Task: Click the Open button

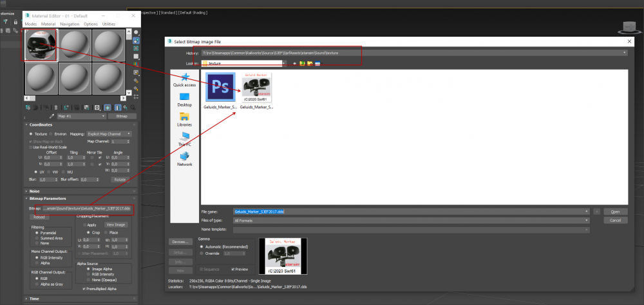Action: [x=615, y=212]
